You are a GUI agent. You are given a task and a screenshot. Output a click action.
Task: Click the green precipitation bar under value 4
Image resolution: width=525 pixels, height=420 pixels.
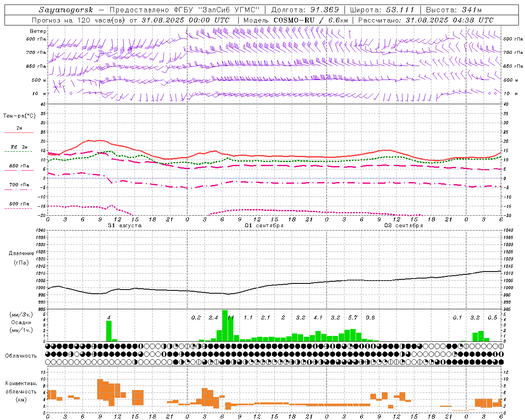109,331
